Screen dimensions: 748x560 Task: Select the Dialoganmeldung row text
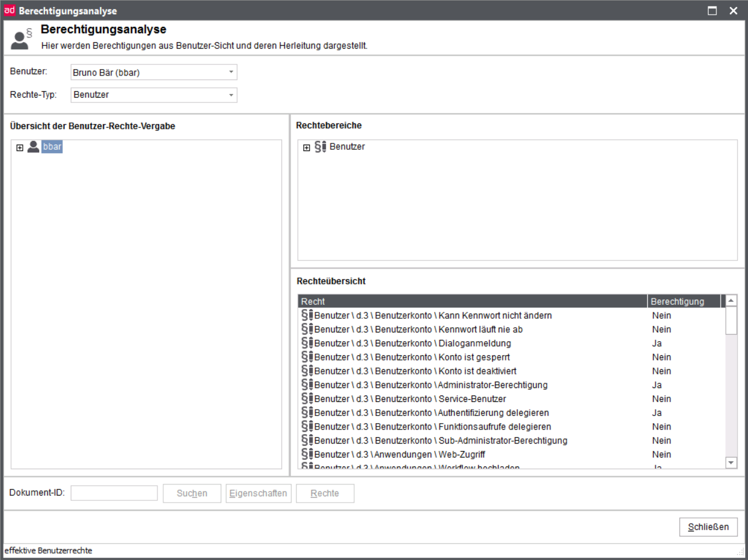click(413, 343)
